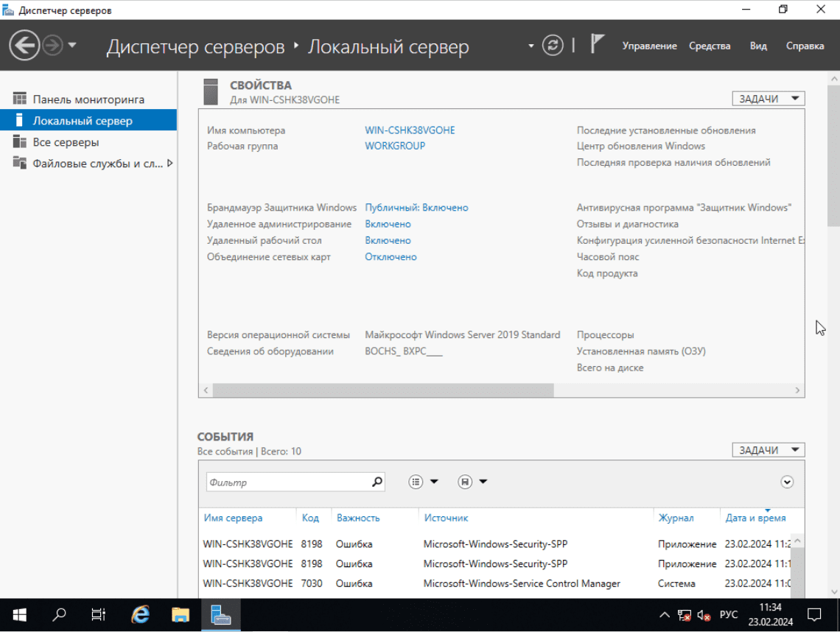The image size is (840, 632).
Task: Click Отключено for Объединение сетевых карт
Action: (x=391, y=256)
